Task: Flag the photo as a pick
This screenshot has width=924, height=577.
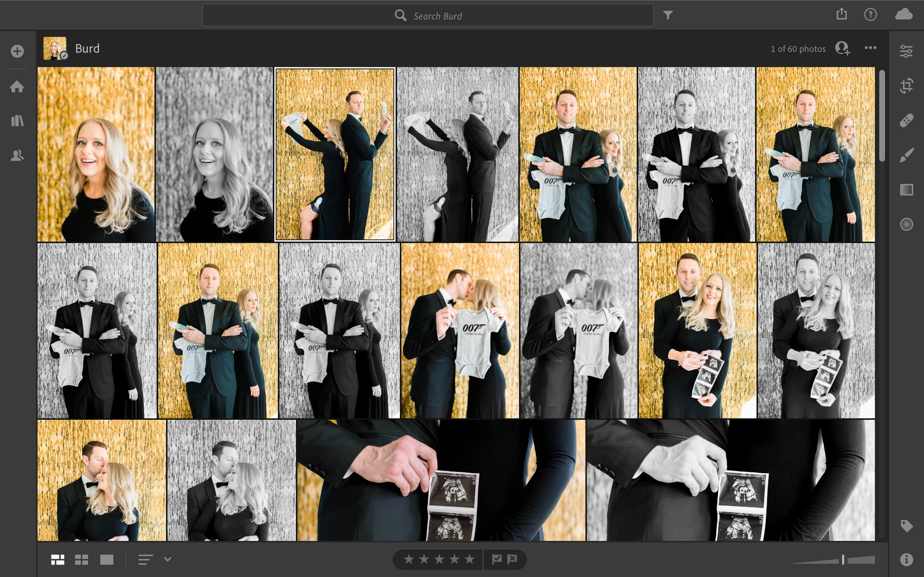Action: (497, 559)
